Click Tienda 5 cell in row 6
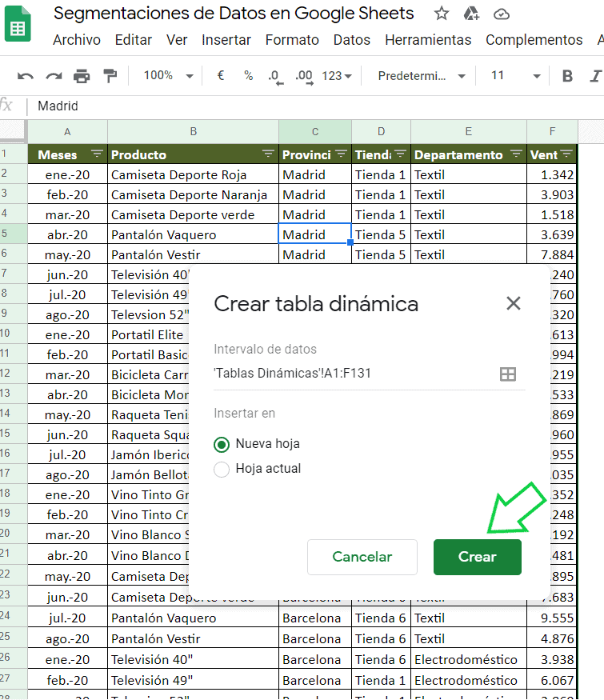 [x=382, y=254]
